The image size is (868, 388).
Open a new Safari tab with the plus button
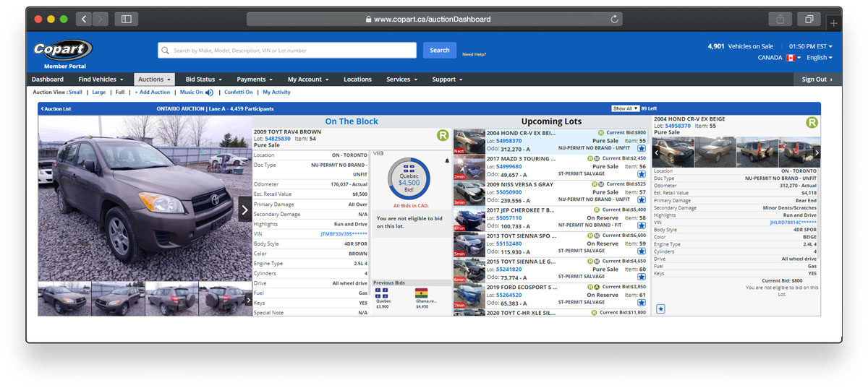(x=834, y=23)
